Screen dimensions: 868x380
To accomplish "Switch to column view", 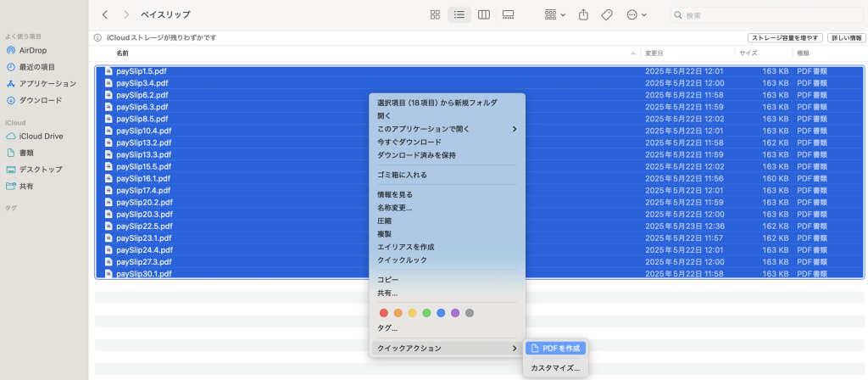I will [484, 15].
